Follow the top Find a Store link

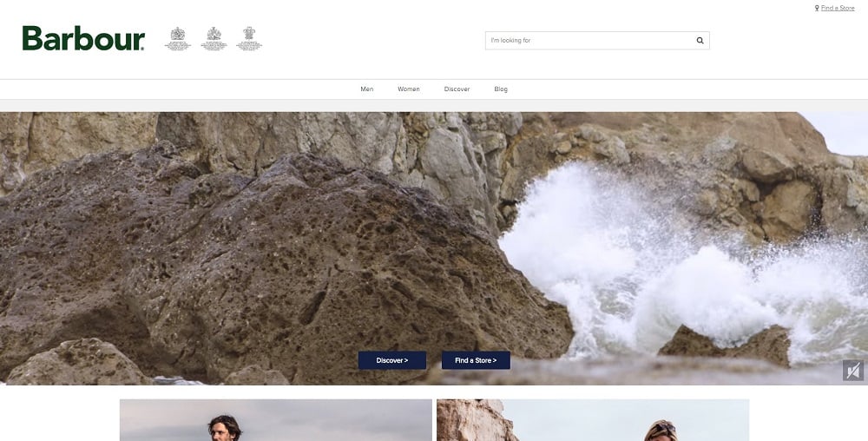(x=838, y=8)
